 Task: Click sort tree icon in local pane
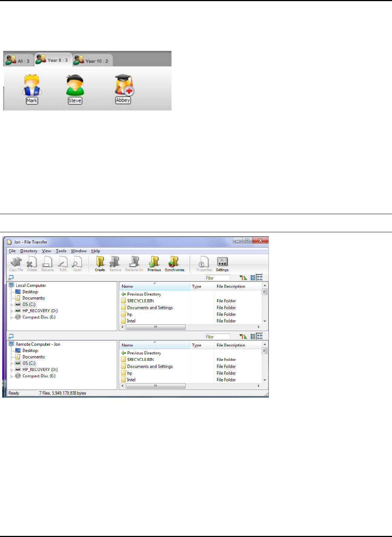243,278
